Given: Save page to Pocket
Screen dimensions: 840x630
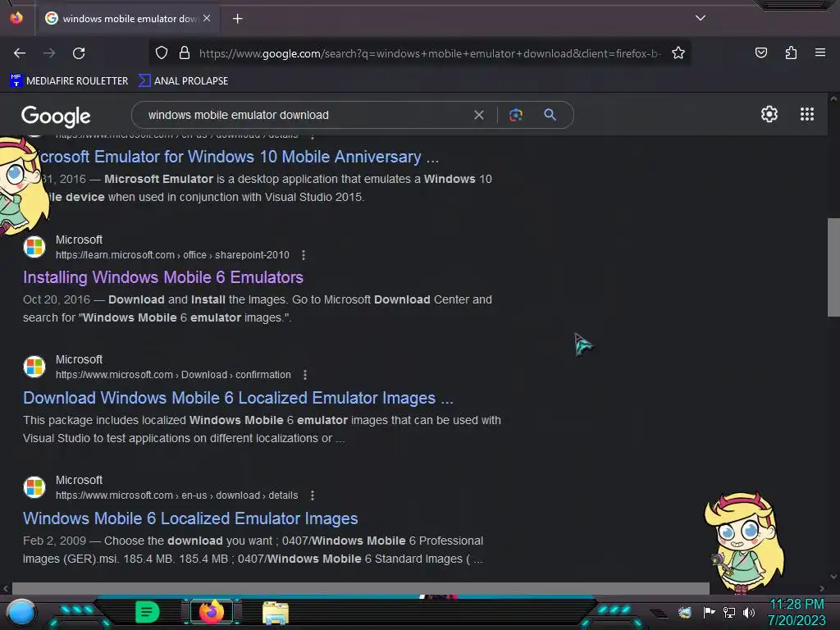Looking at the screenshot, I should pyautogui.click(x=760, y=52).
